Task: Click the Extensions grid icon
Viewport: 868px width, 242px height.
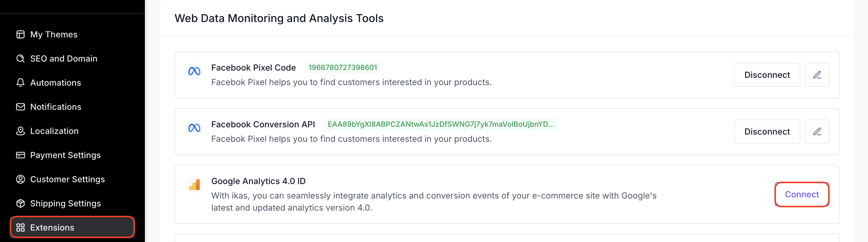Action: (x=21, y=228)
